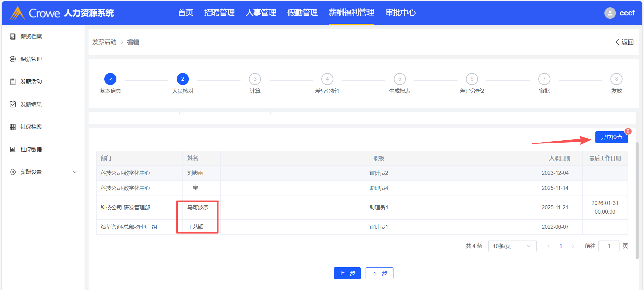
Task: Click step 4 差异分析1 circle
Action: point(327,79)
